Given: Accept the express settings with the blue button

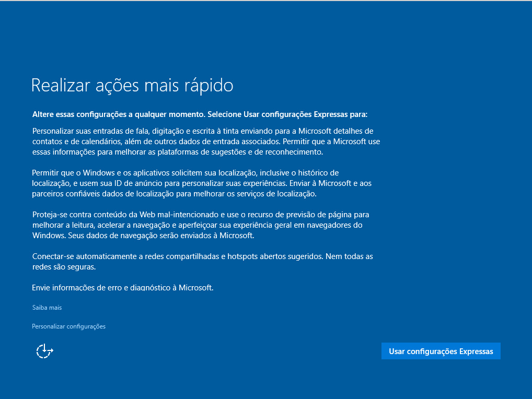Looking at the screenshot, I should pyautogui.click(x=441, y=351).
